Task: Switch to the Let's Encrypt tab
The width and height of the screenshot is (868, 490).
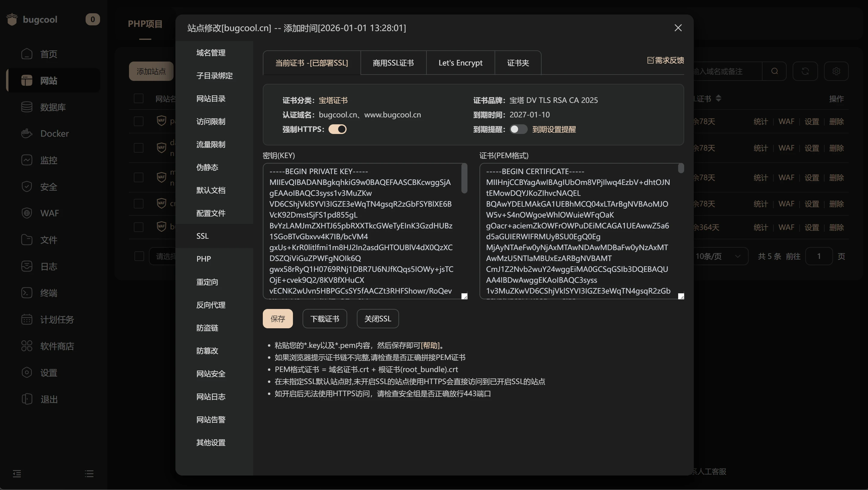Action: [x=460, y=63]
